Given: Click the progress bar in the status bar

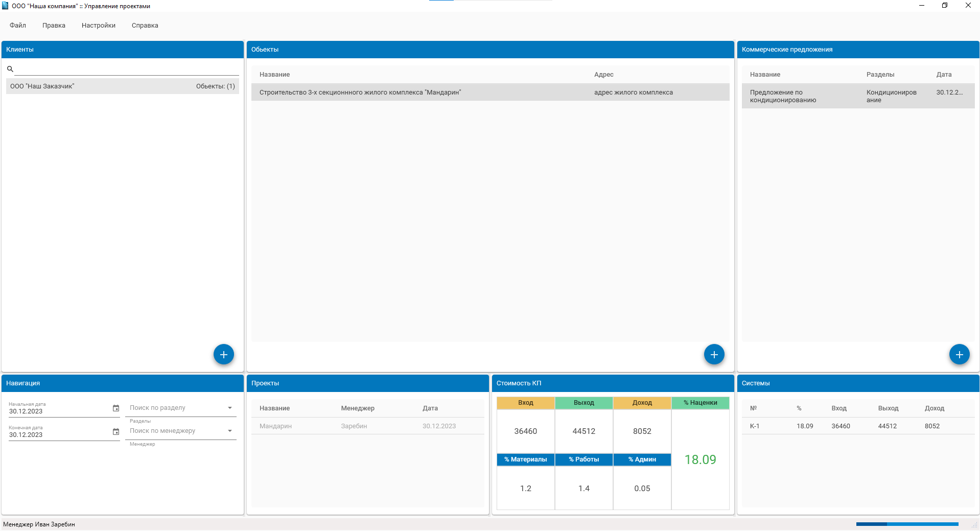Looking at the screenshot, I should click(907, 524).
